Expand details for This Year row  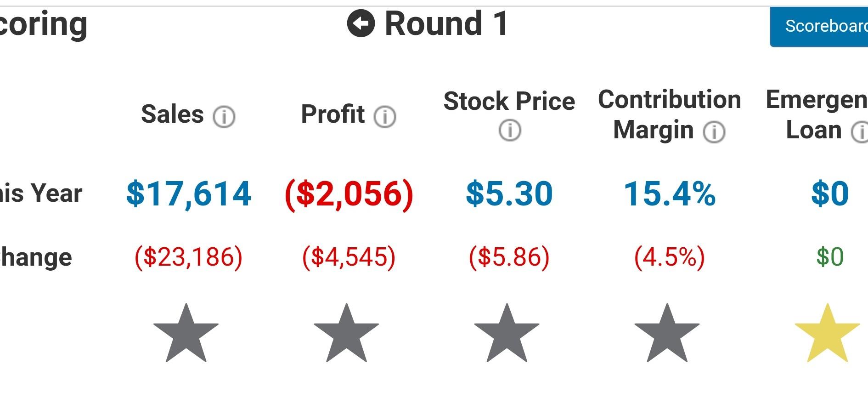pos(41,193)
